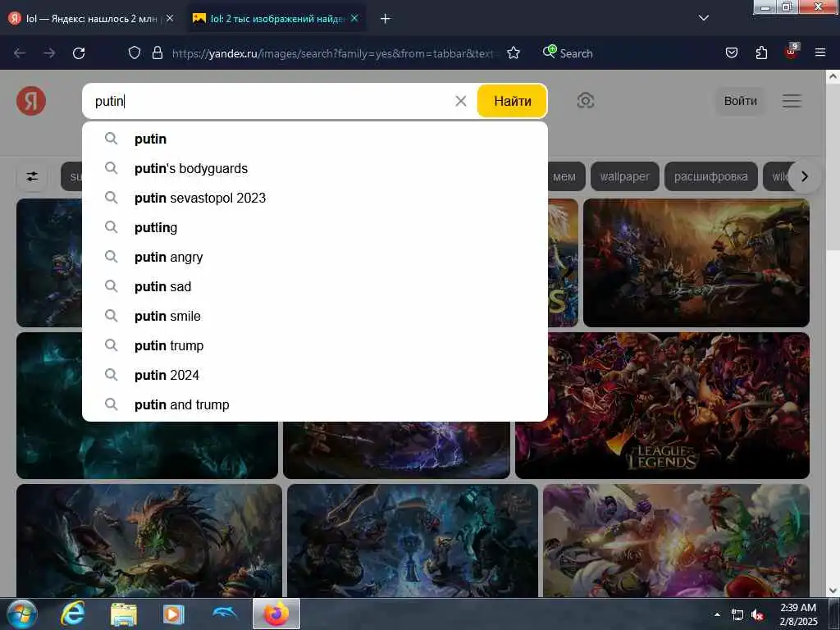
Task: Select suggestion 'putin sad'
Action: coord(315,286)
